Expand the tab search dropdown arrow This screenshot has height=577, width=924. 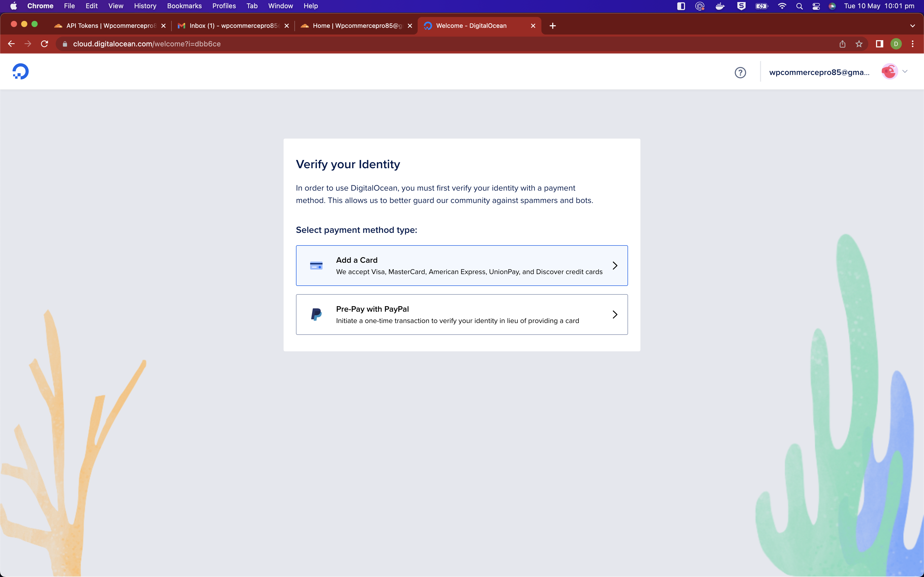click(913, 26)
